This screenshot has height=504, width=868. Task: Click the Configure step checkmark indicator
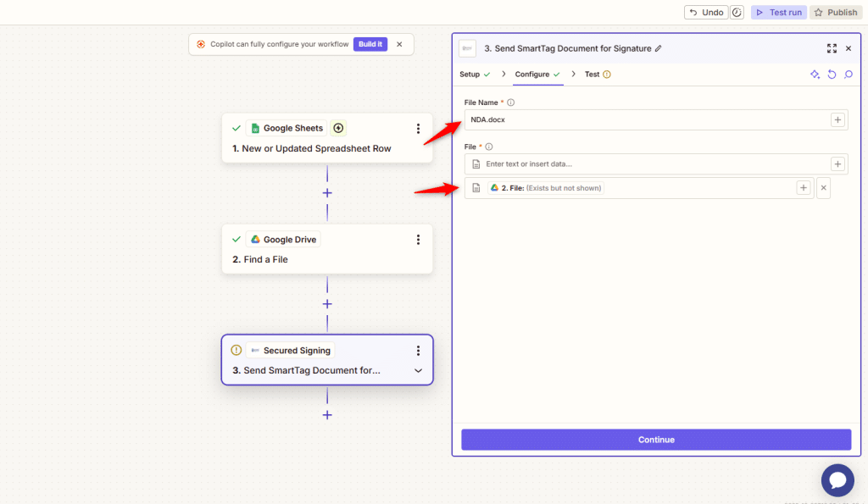559,74
